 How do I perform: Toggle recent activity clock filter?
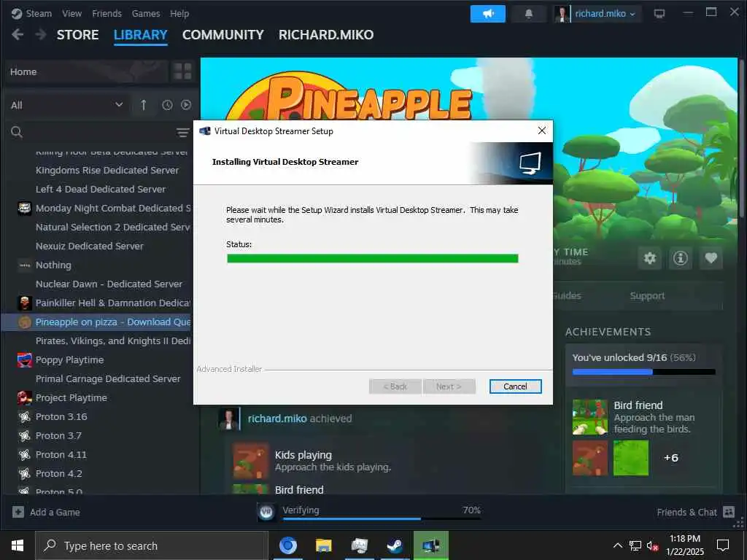point(167,105)
